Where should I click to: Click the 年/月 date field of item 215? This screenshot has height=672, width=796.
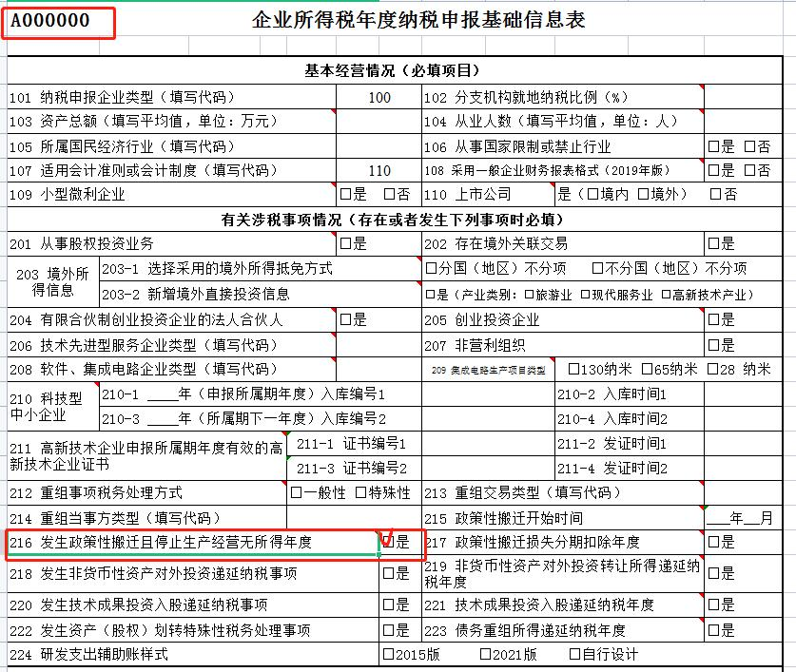coord(739,518)
